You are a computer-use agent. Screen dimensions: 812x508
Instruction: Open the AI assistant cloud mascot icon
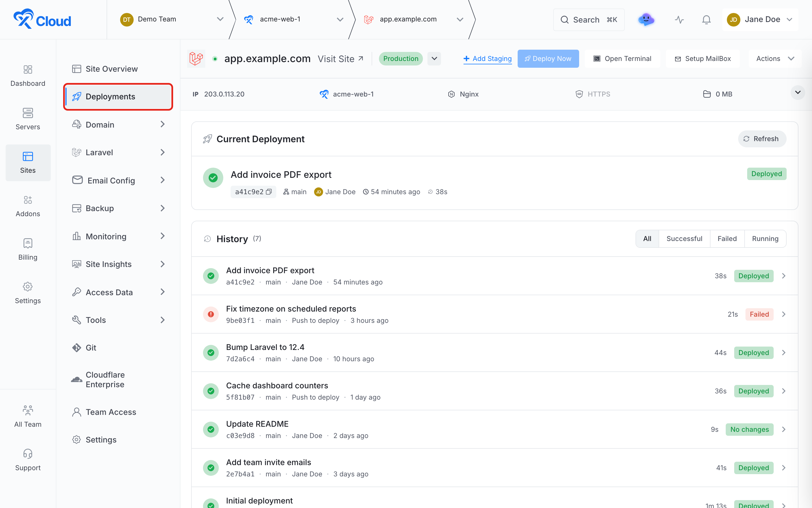click(x=646, y=19)
